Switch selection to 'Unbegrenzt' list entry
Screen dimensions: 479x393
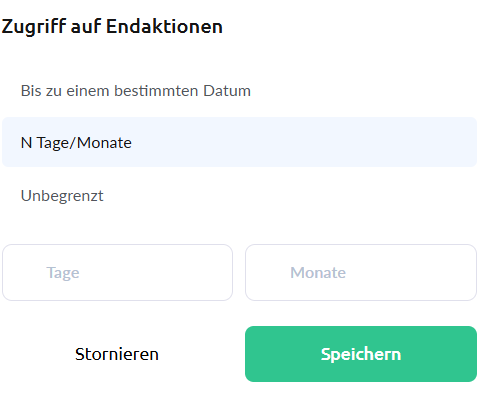(239, 195)
